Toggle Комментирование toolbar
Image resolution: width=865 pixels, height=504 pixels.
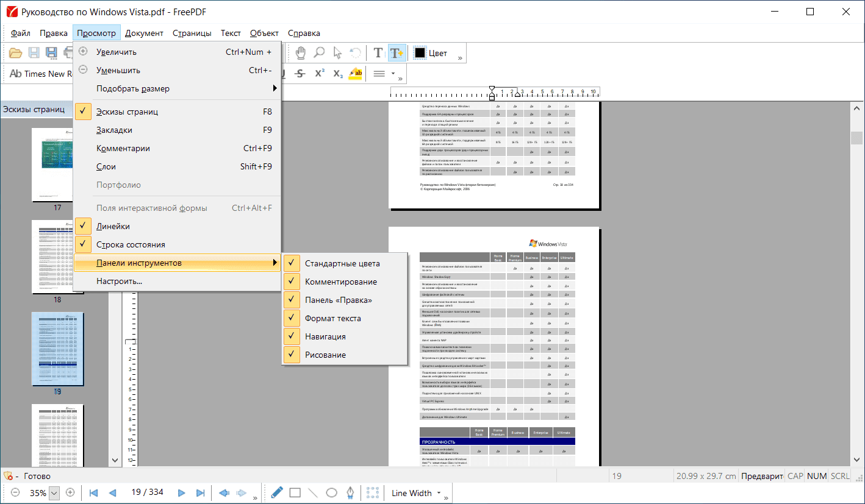345,282
